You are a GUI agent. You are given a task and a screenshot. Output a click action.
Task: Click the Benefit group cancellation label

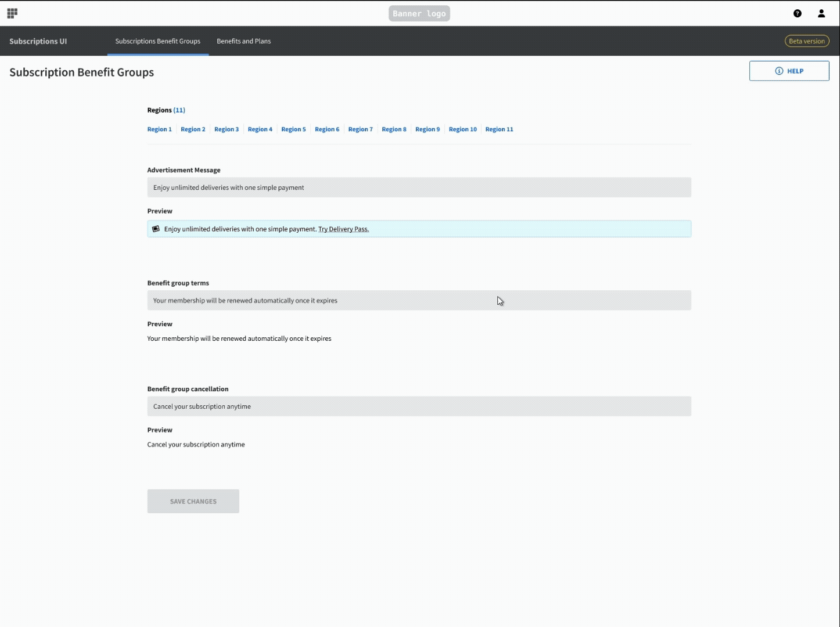coord(188,389)
